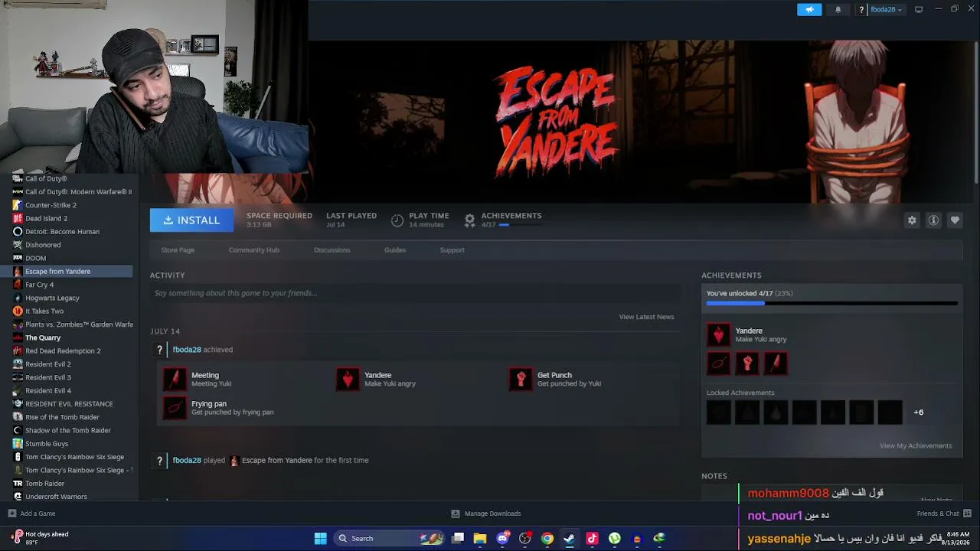Select DOOM in the game list
The image size is (980, 551).
pos(35,258)
